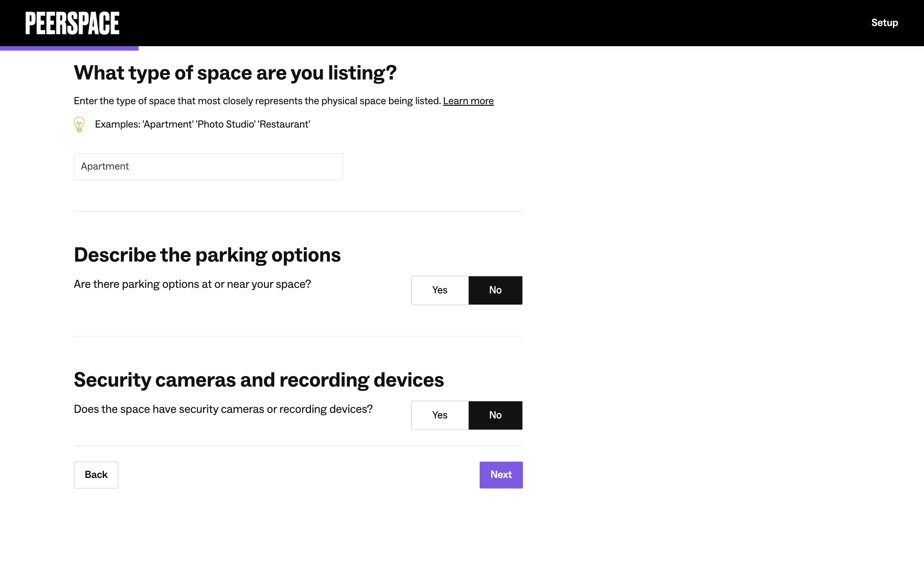924x577 pixels.
Task: Focus the Apartment space type field
Action: 208,167
